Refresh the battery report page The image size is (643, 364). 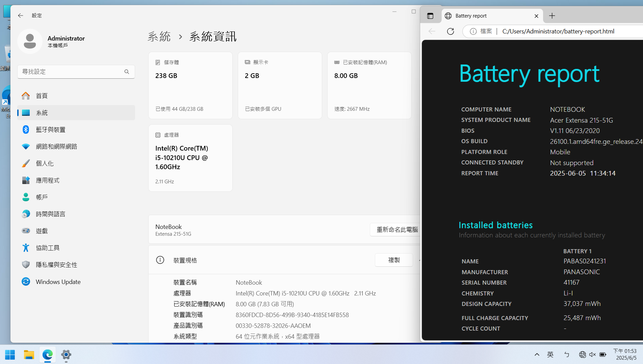[451, 31]
